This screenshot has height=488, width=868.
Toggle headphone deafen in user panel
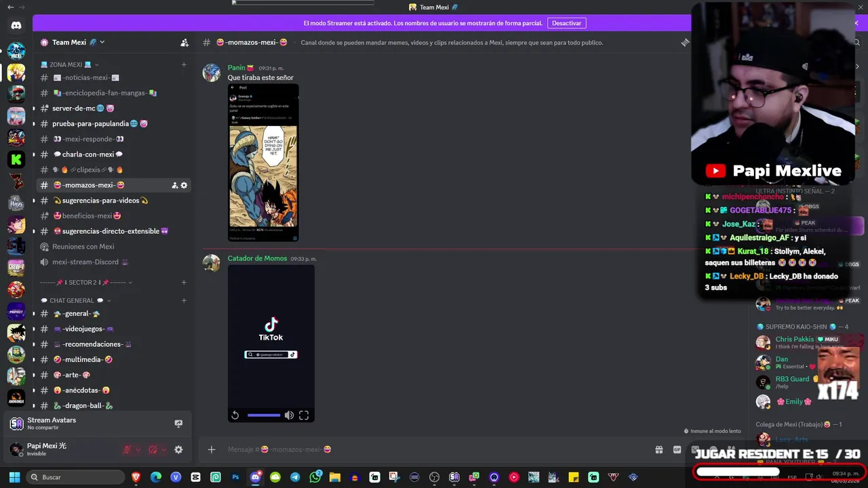point(153,449)
